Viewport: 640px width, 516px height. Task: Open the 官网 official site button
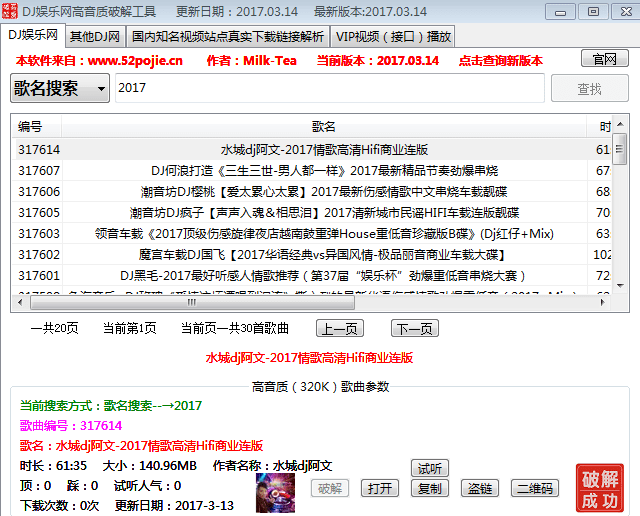(604, 59)
